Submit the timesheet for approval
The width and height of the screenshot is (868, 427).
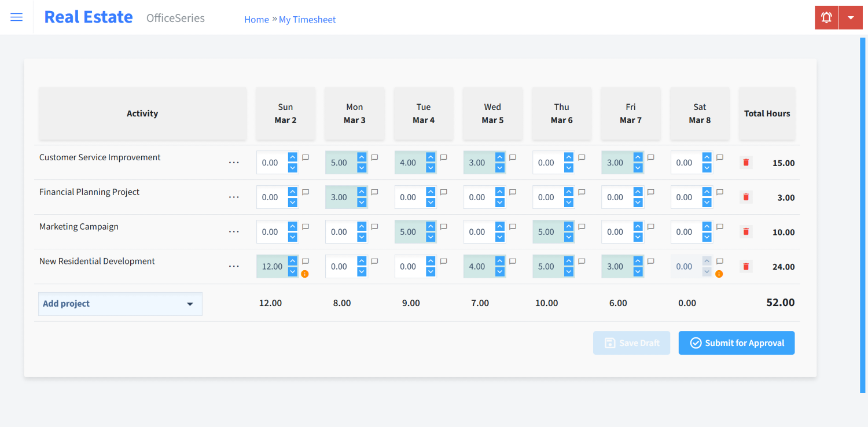[x=736, y=343]
